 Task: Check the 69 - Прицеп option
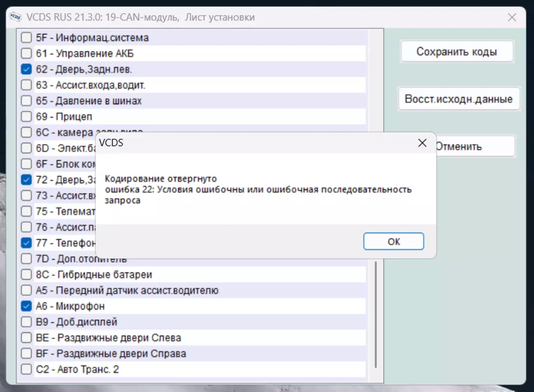[x=26, y=117]
